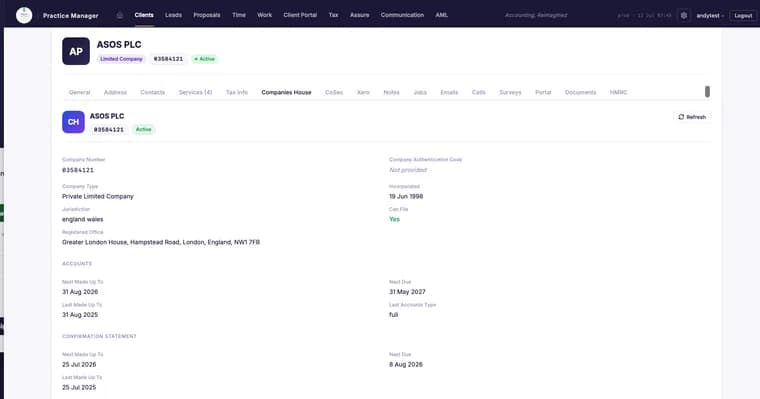Switch to the General tab
760x399 pixels.
[79, 92]
